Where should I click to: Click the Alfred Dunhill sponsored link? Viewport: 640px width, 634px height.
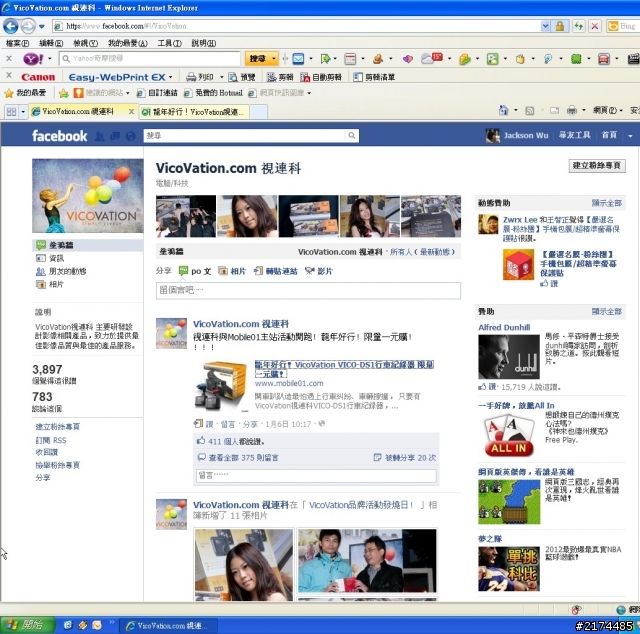[504, 327]
